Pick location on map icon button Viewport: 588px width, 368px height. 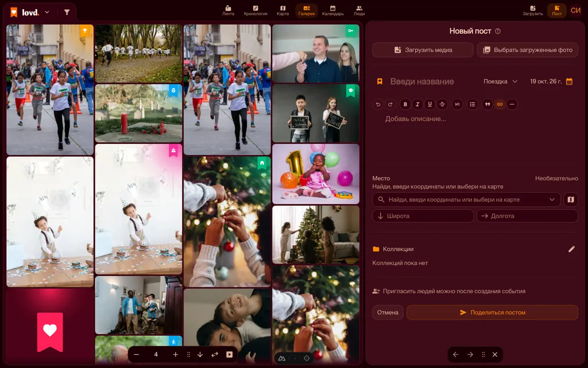pos(571,200)
